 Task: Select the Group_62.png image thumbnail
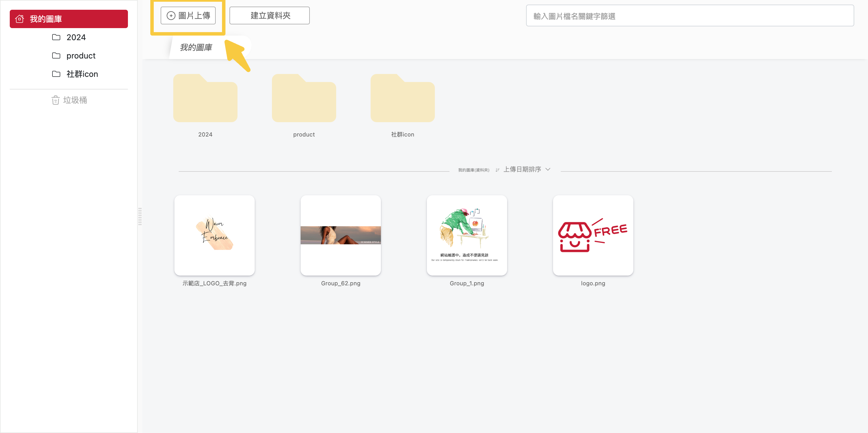click(341, 235)
